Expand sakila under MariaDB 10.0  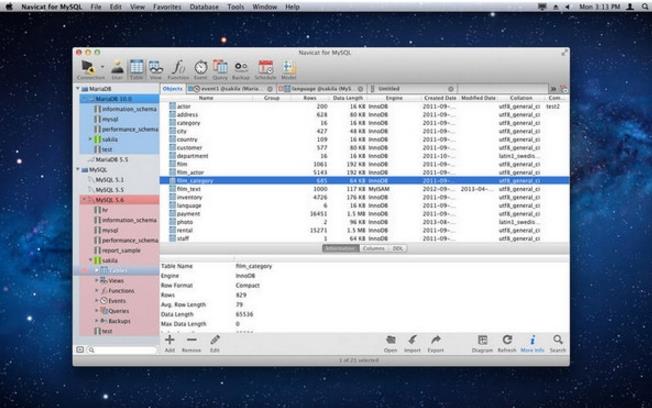[x=90, y=139]
